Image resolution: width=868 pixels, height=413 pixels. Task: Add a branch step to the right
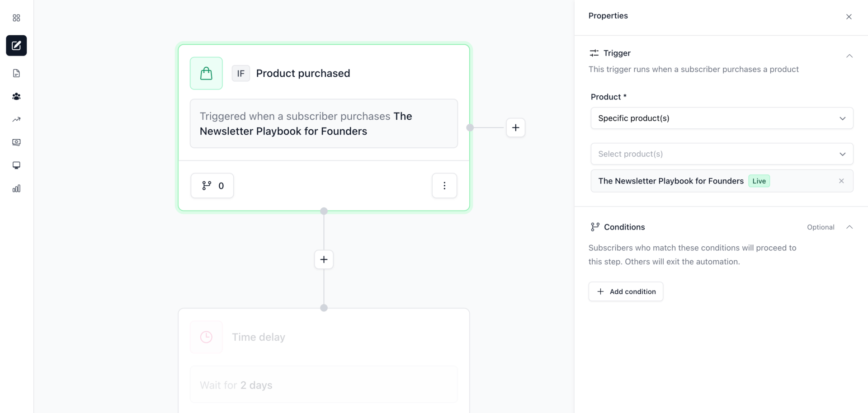(515, 128)
